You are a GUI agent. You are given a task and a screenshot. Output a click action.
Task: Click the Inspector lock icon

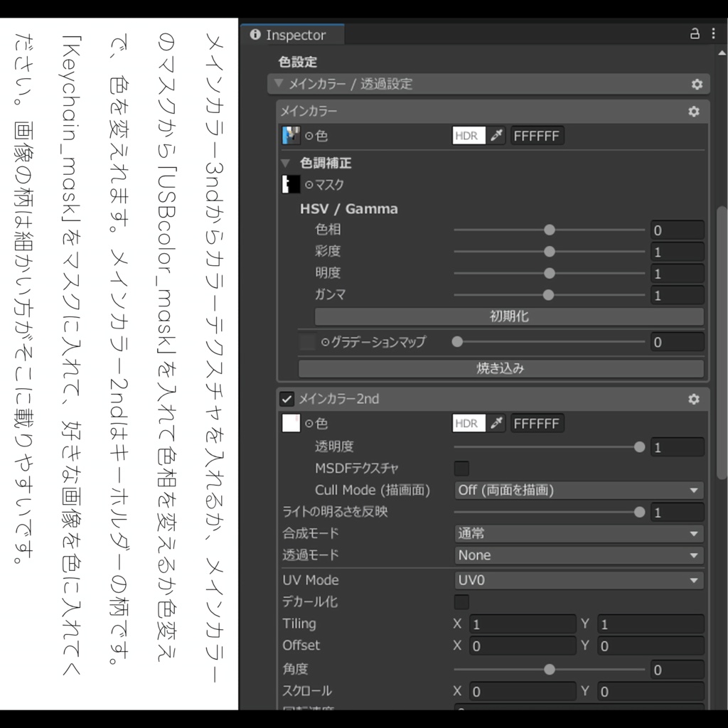pos(695,33)
